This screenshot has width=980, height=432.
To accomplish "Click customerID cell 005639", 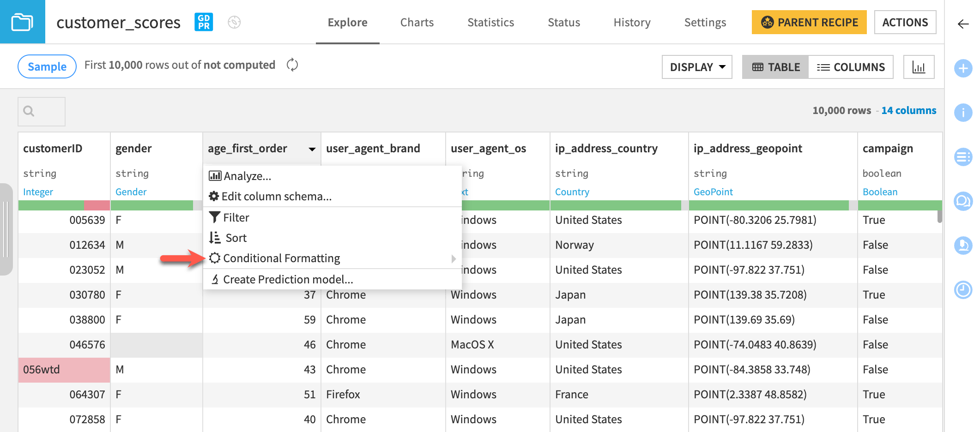I will [x=64, y=220].
